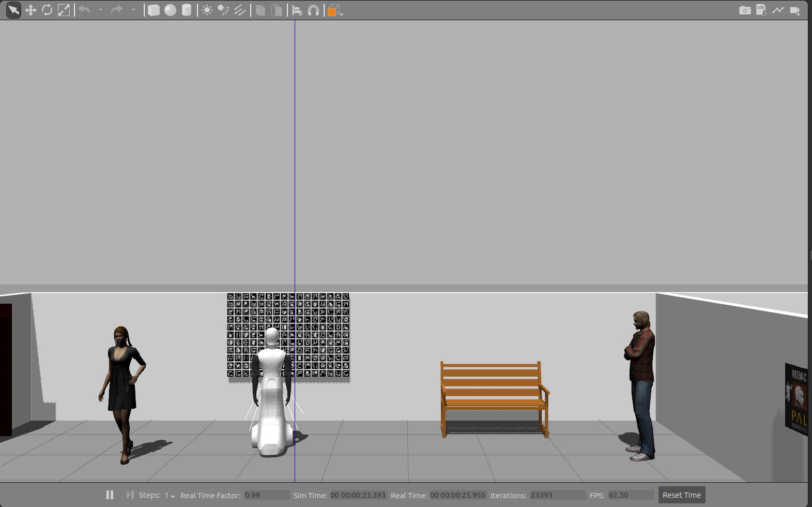
Task: Pause the running simulation
Action: click(110, 495)
